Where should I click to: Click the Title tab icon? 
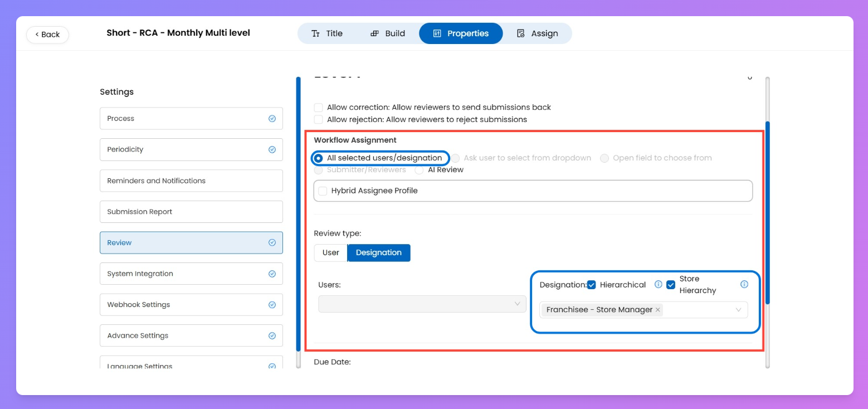(315, 33)
